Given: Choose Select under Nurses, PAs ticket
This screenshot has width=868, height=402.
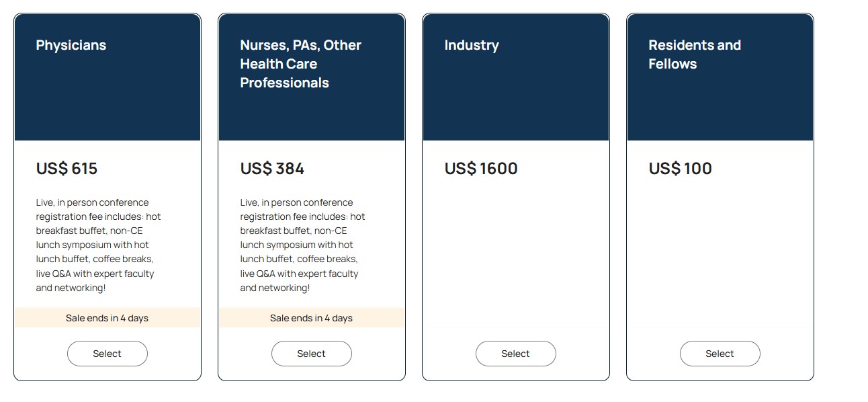Looking at the screenshot, I should point(311,354).
